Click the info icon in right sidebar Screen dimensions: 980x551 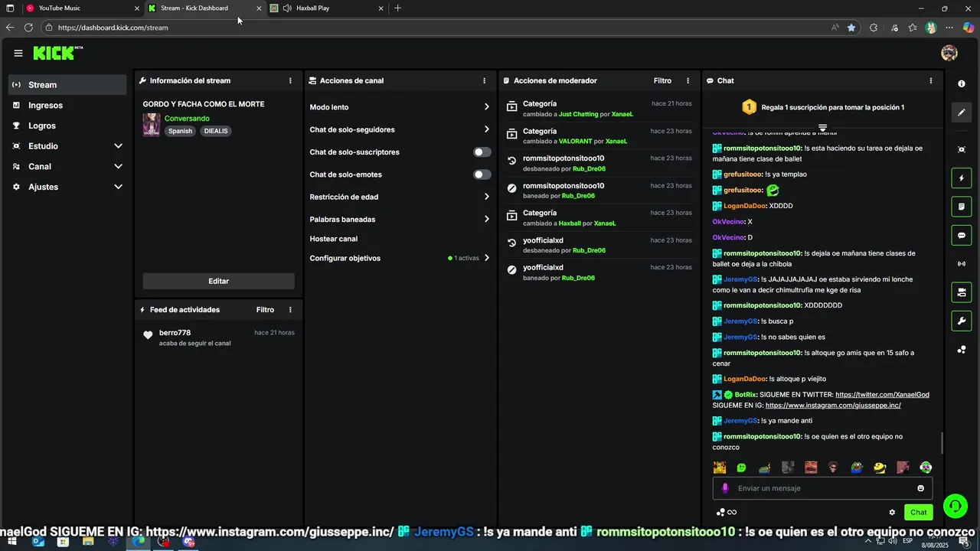[x=962, y=84]
